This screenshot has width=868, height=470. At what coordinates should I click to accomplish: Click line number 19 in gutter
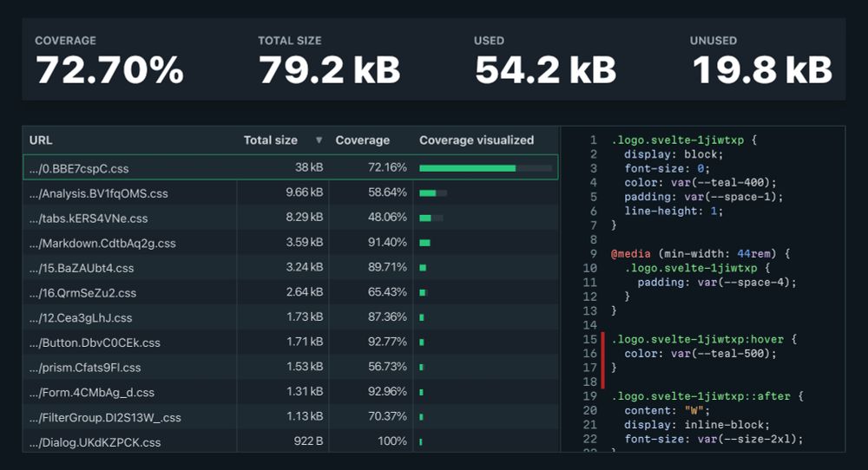point(590,396)
